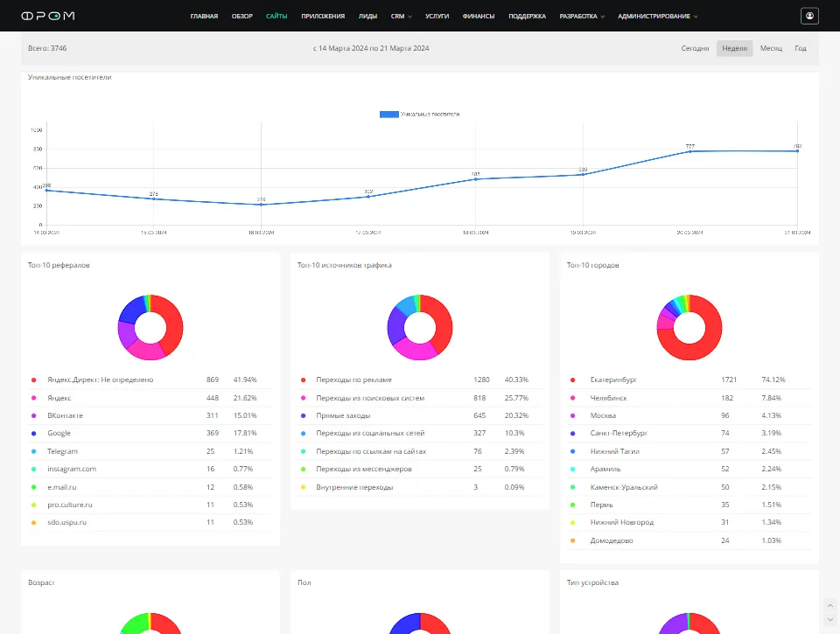Image resolution: width=840 pixels, height=634 pixels.
Task: Click the 777 data point on chart
Action: 690,151
